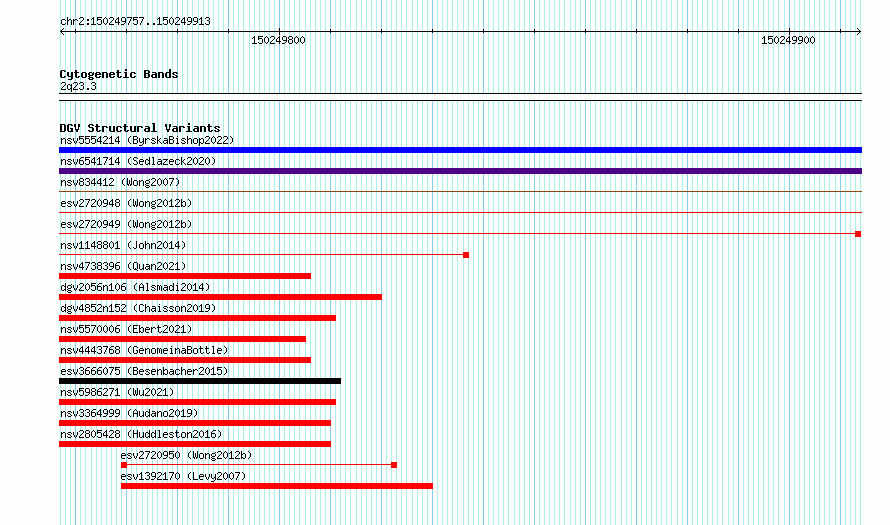Image resolution: width=890 pixels, height=525 pixels.
Task: Select the red nsv5986271 Wu2021 bar
Action: click(x=198, y=402)
